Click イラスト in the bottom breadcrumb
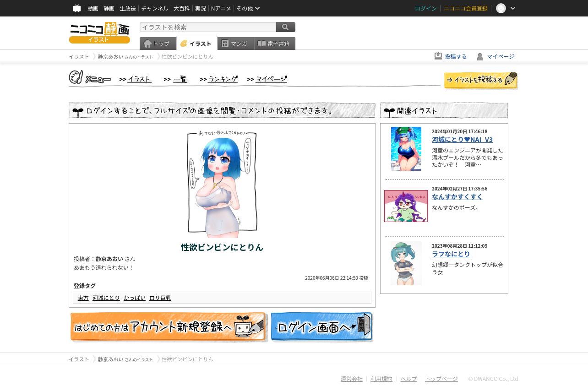 point(79,359)
